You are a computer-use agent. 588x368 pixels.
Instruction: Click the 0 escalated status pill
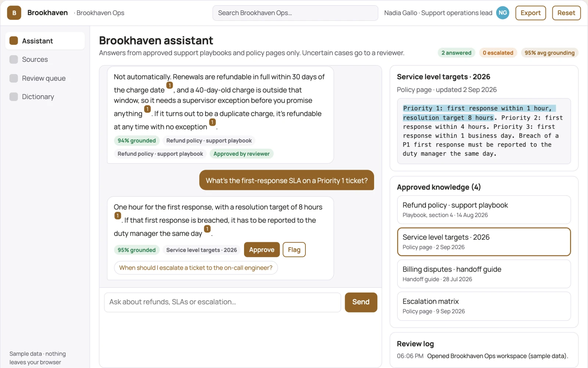(498, 53)
